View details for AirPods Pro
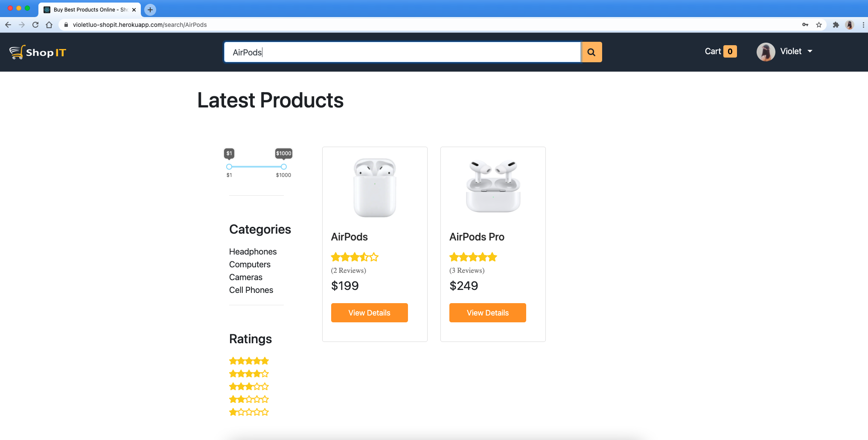Image resolution: width=868 pixels, height=440 pixels. tap(487, 313)
